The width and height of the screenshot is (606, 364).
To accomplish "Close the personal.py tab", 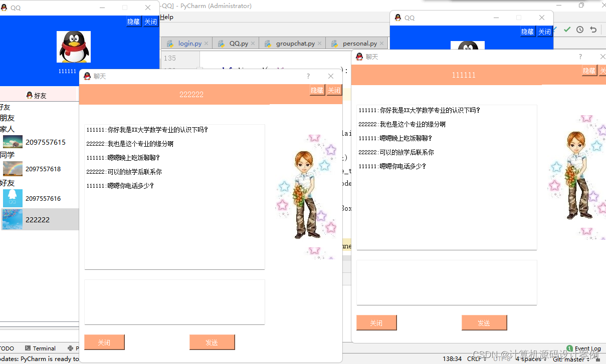I will [381, 44].
